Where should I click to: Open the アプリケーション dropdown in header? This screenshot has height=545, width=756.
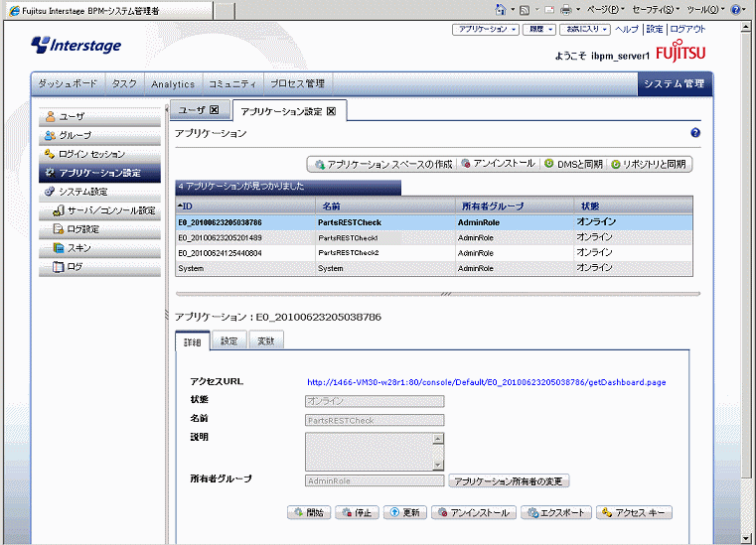486,30
